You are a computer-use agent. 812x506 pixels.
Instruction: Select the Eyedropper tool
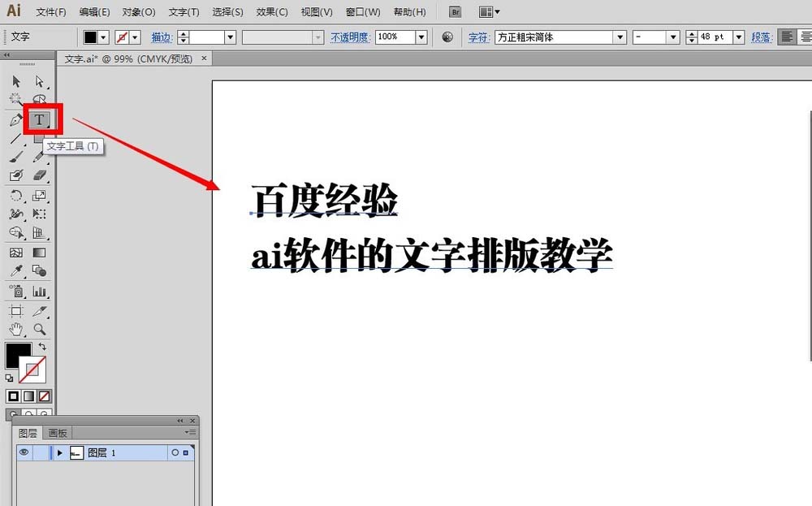pos(16,270)
